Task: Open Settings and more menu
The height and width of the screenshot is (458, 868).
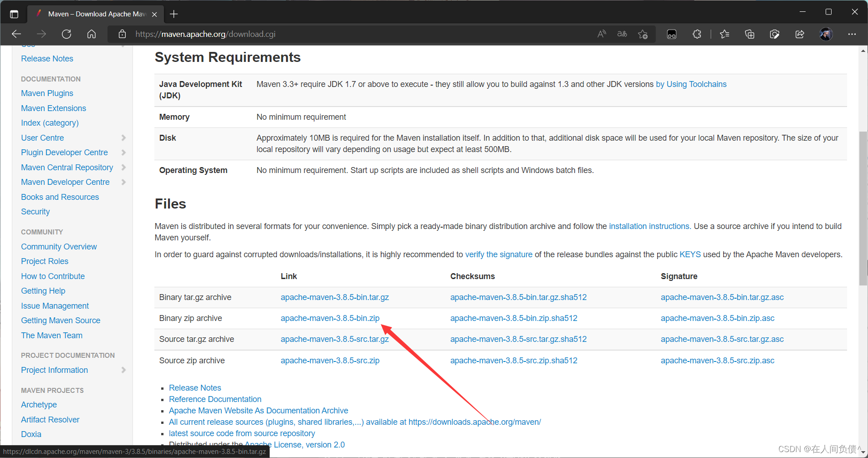Action: click(852, 34)
